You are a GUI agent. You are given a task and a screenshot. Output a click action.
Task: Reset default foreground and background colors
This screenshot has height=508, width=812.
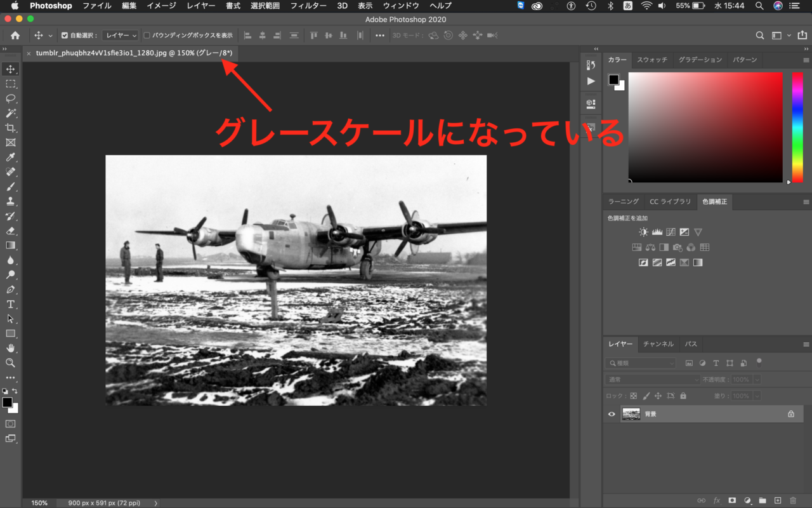click(x=5, y=391)
